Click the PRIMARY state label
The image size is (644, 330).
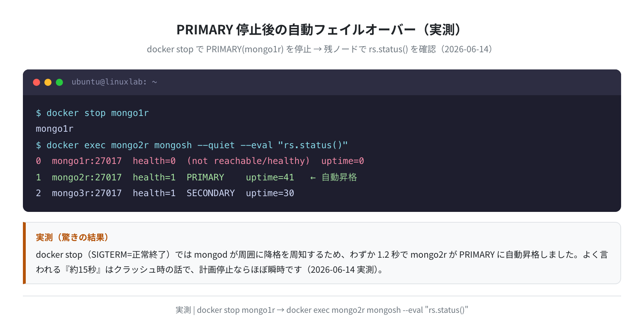pyautogui.click(x=205, y=177)
